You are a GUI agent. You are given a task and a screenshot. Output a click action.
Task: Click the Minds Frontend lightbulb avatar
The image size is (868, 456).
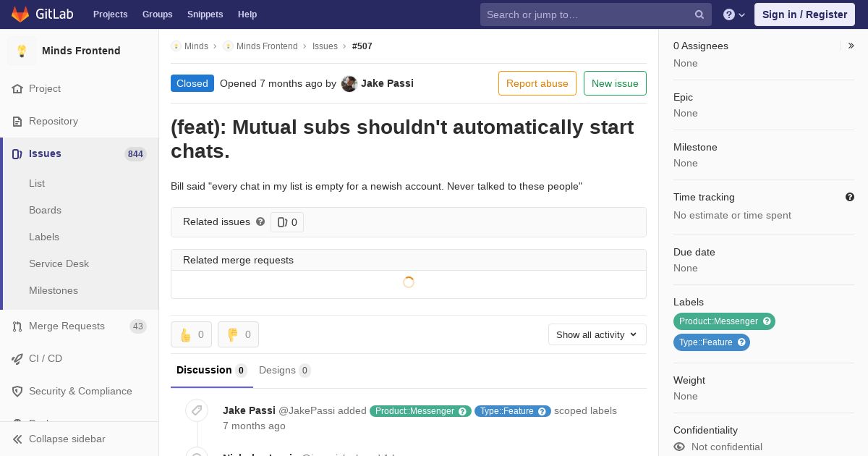22,51
